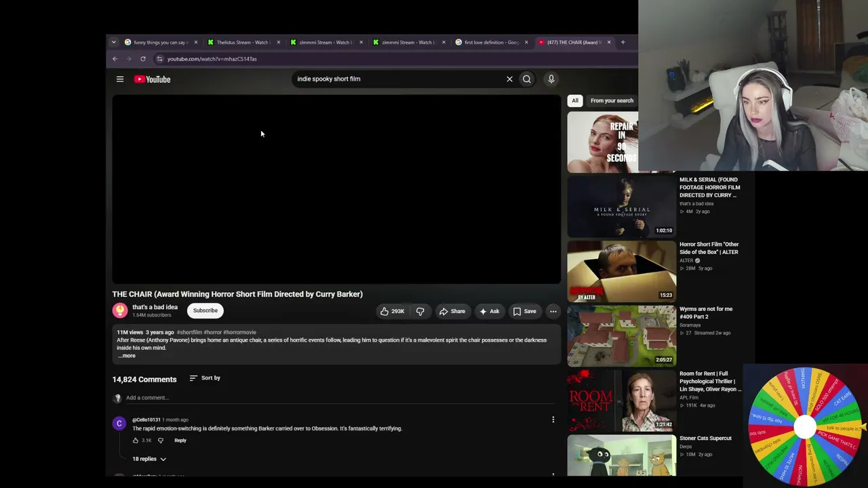The height and width of the screenshot is (488, 868).
Task: Click the indie spooky short film search field
Action: tap(399, 79)
